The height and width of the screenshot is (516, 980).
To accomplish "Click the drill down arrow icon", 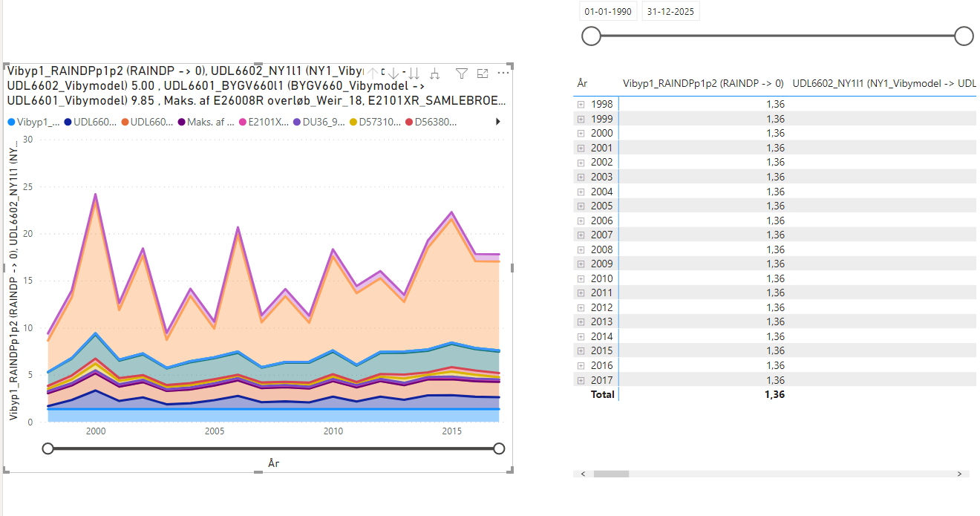I will pyautogui.click(x=393, y=73).
